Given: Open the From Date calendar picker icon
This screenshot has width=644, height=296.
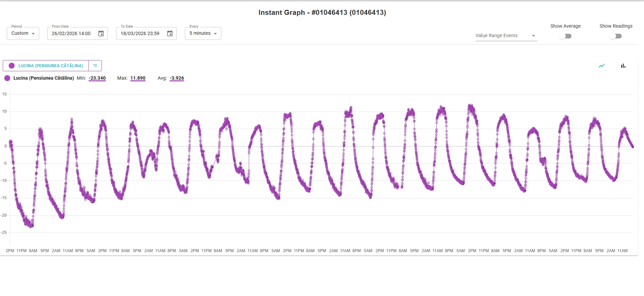Looking at the screenshot, I should [101, 33].
